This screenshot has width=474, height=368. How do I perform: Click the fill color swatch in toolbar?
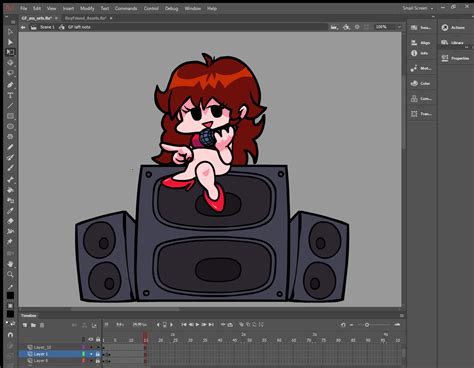coord(10,314)
